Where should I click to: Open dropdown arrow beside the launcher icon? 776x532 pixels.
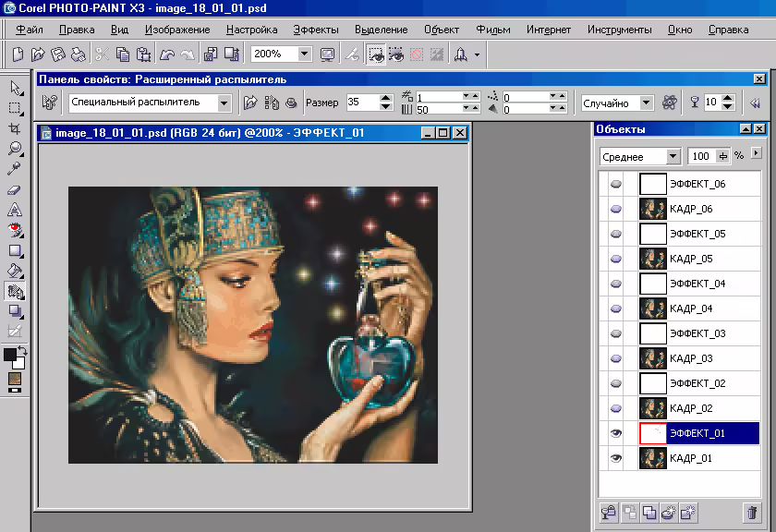click(477, 54)
